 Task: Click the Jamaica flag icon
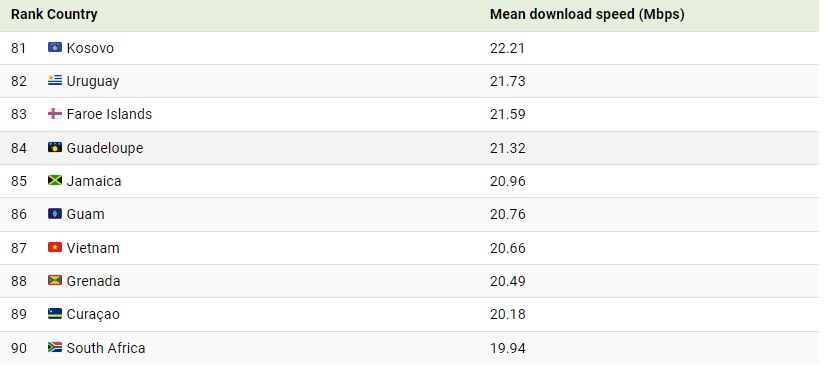tap(55, 181)
